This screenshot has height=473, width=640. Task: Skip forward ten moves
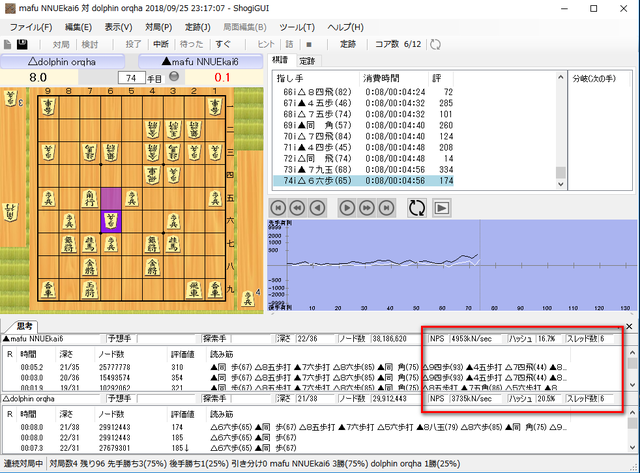pyautogui.click(x=367, y=208)
